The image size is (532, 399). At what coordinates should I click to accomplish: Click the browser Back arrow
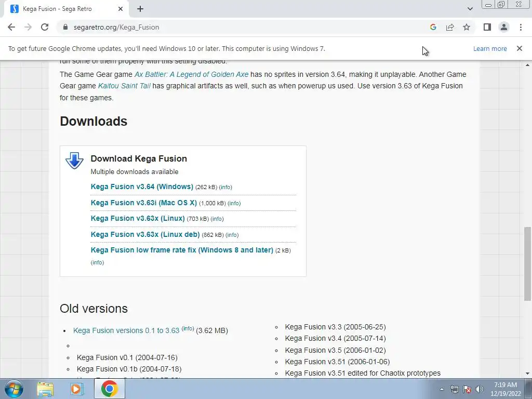(11, 27)
